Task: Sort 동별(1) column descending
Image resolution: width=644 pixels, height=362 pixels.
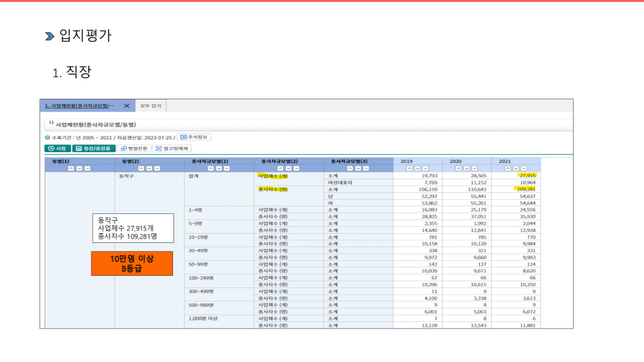Action: [79, 168]
